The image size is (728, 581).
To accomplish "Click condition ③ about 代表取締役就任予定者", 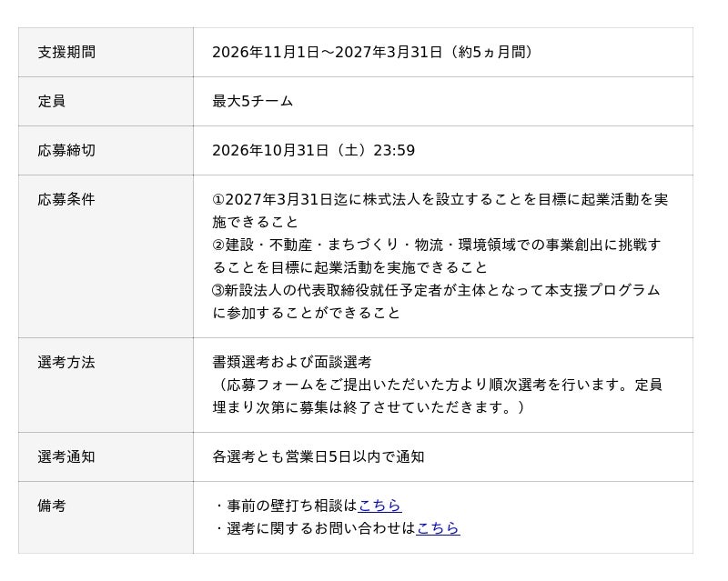I will pyautogui.click(x=437, y=302).
